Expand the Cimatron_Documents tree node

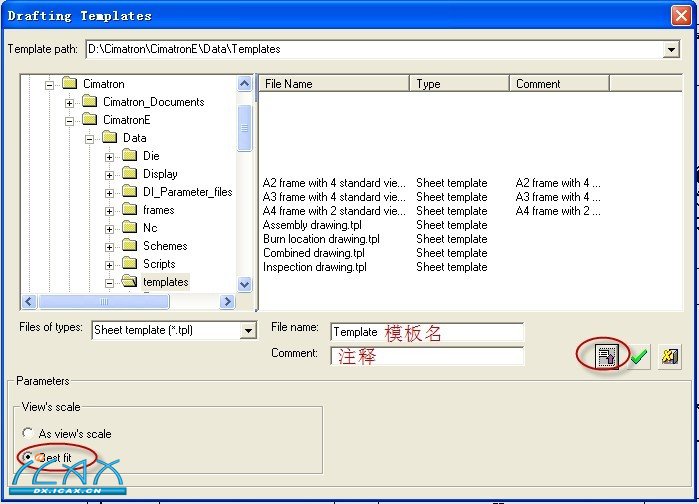70,103
